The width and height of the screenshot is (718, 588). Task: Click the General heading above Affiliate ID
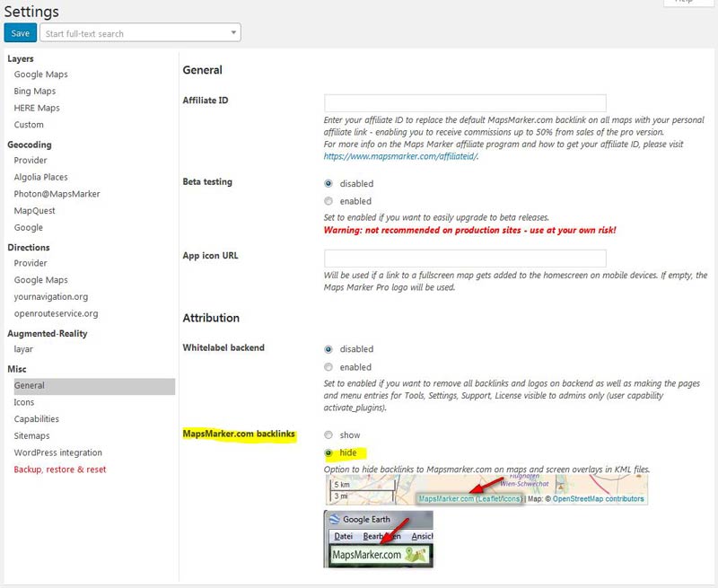(203, 70)
